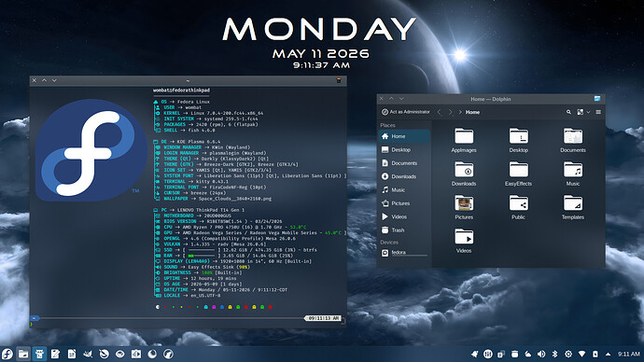This screenshot has height=362, width=644.
Task: Click the Home breadcrumb in Dolphin location bar
Action: tap(472, 112)
